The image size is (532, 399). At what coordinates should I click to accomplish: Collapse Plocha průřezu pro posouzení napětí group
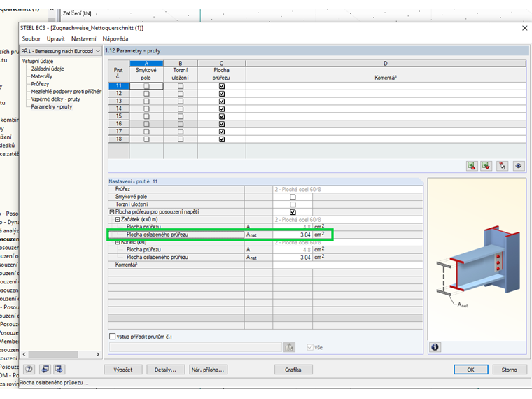pos(111,212)
